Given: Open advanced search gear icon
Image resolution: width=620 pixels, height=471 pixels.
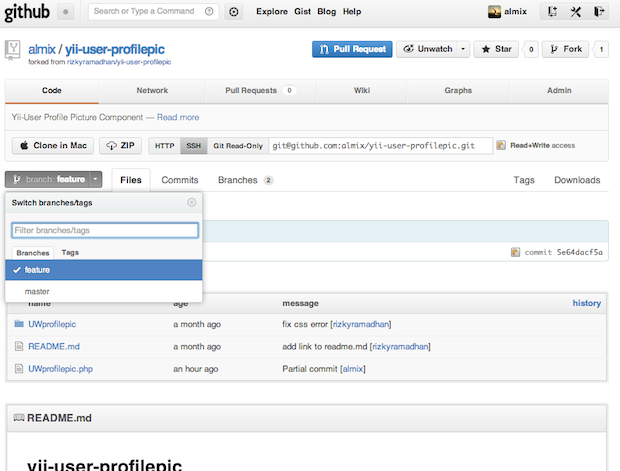Looking at the screenshot, I should 234,12.
